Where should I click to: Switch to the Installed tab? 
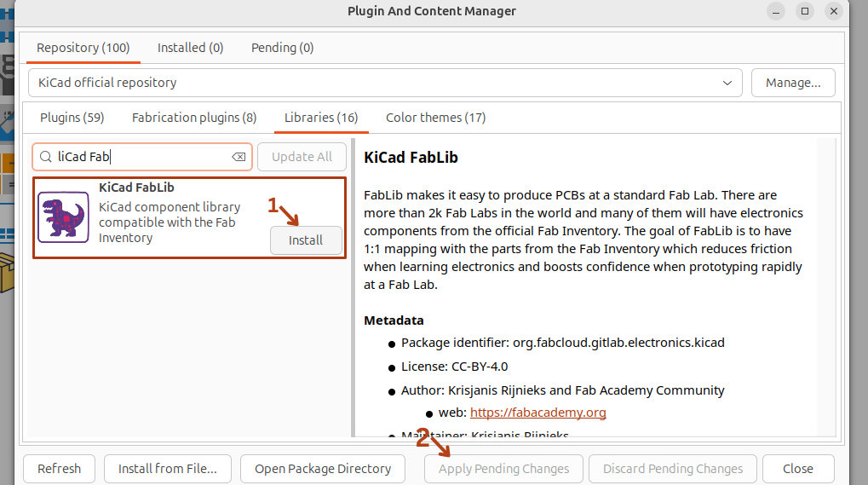(190, 48)
